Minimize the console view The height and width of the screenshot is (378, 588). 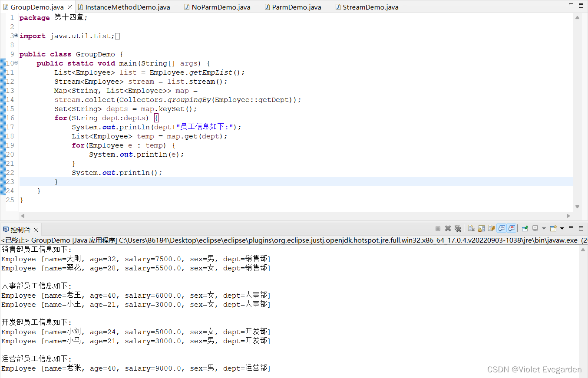click(571, 228)
